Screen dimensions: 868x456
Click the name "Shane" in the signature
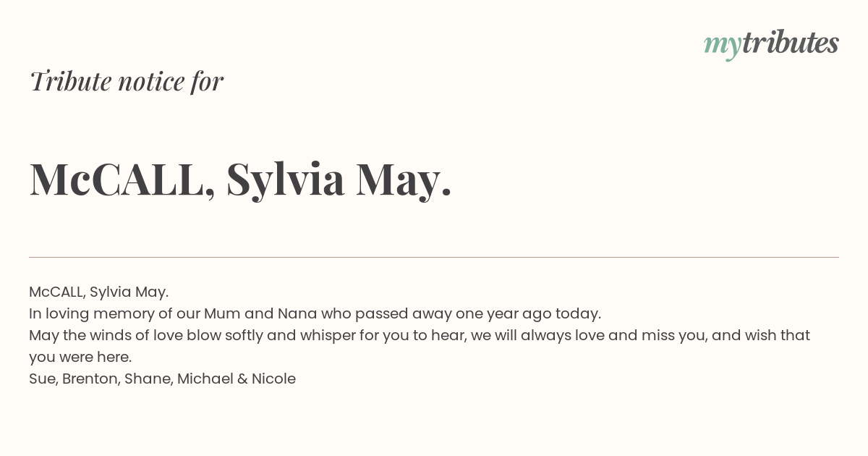[148, 379]
